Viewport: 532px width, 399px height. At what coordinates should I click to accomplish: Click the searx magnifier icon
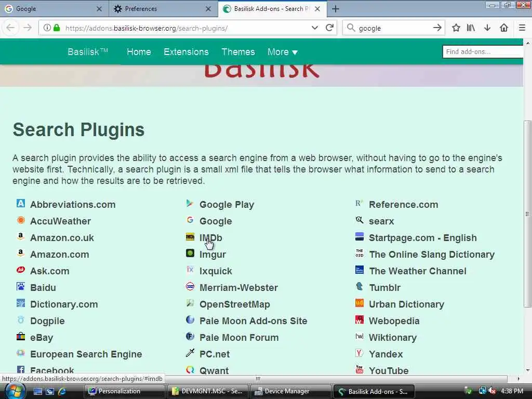[x=360, y=220]
